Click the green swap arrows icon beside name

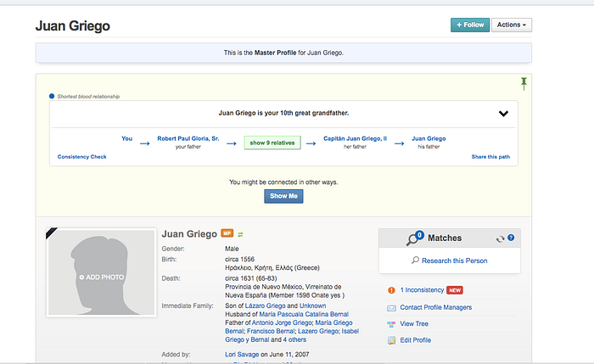[x=240, y=234]
